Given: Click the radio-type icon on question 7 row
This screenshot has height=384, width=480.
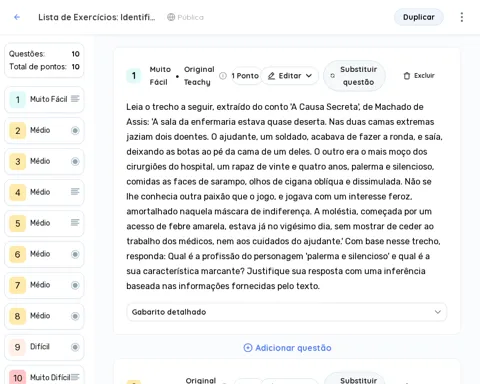Looking at the screenshot, I should click(75, 285).
